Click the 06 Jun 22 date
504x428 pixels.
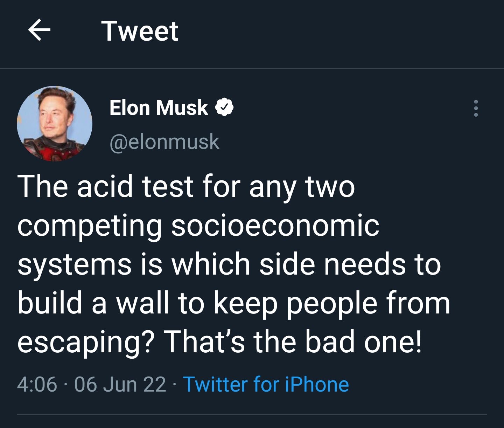click(120, 384)
